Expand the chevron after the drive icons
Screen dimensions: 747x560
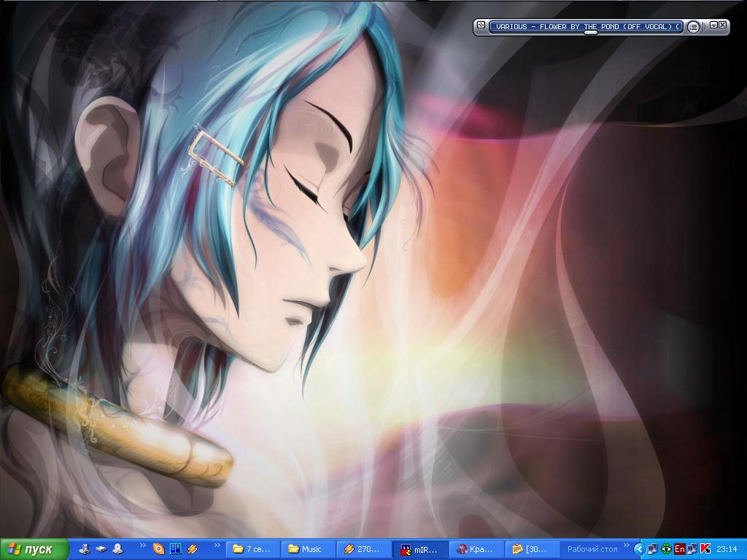142,545
